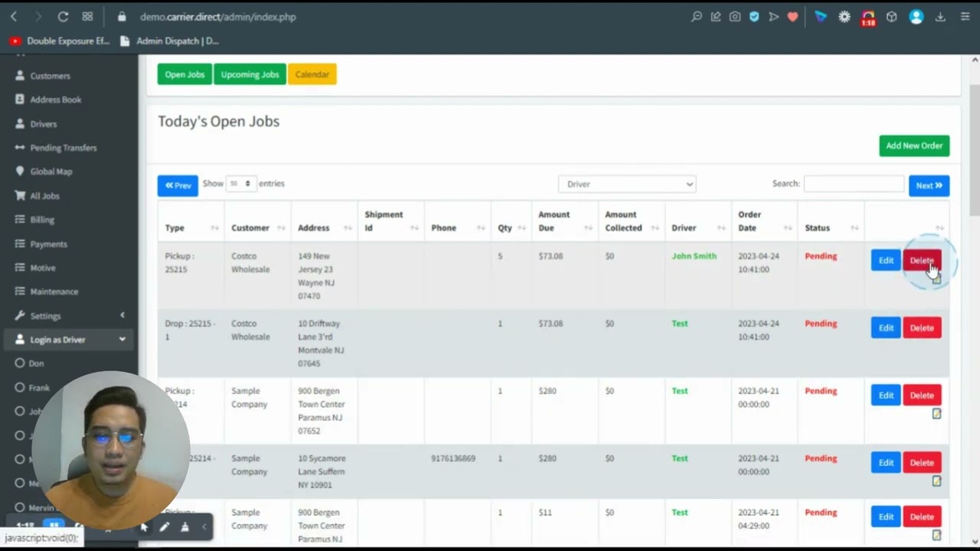Sort table by the Address column
This screenshot has height=551, width=980.
(324, 221)
